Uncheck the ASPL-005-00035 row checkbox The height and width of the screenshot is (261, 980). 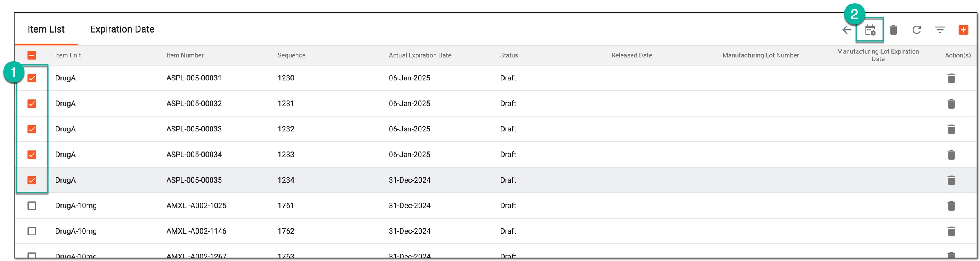click(32, 180)
